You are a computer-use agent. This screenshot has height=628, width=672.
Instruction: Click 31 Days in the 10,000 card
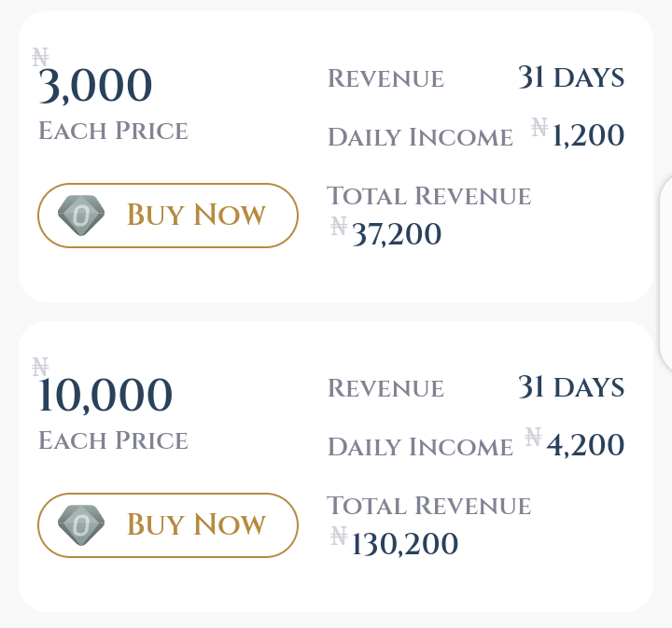571,387
